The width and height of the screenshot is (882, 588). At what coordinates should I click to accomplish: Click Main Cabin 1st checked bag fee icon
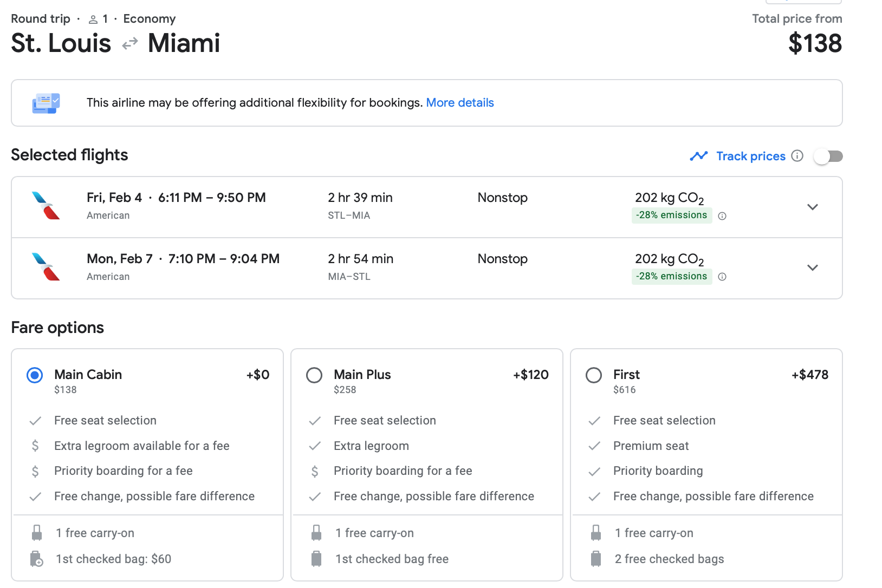pos(37,559)
